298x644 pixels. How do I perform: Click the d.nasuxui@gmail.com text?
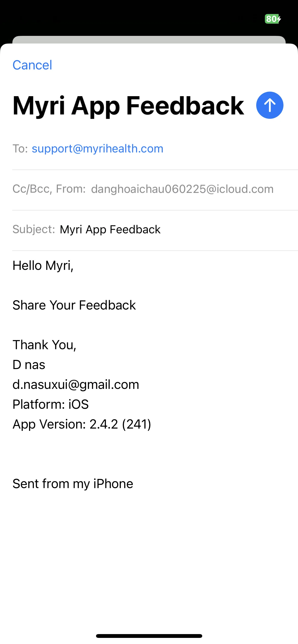tap(76, 385)
